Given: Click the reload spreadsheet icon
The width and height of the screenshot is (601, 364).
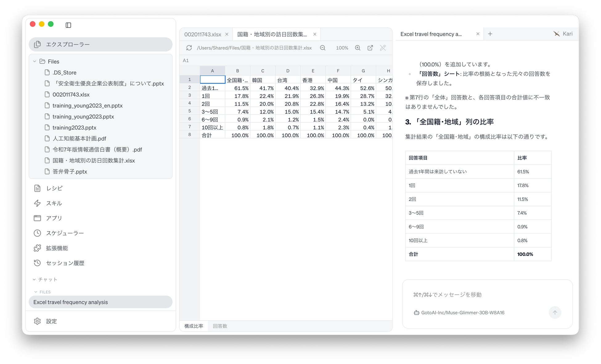Looking at the screenshot, I should tap(189, 48).
